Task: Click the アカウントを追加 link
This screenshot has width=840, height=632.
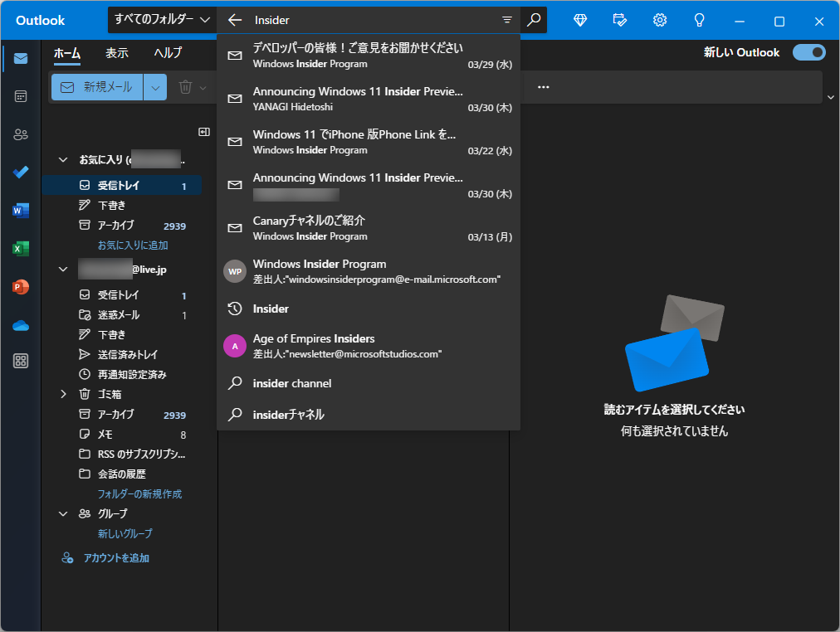Action: [x=116, y=558]
